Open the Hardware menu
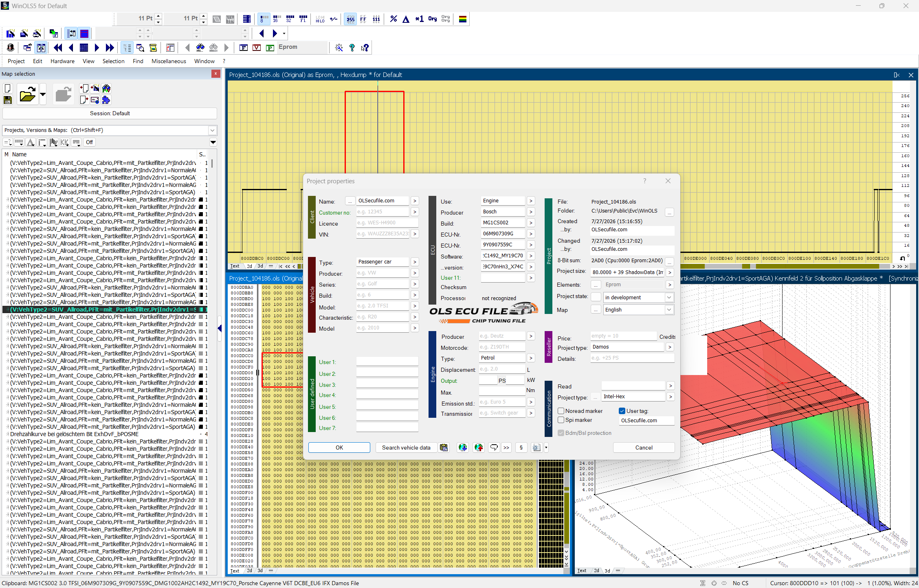This screenshot has height=588, width=919. (62, 61)
